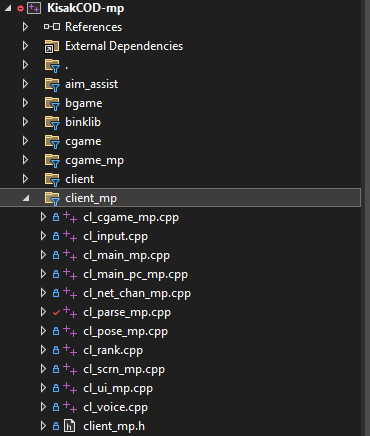Click the References icon
Screen dimensions: 370x436
click(x=52, y=27)
